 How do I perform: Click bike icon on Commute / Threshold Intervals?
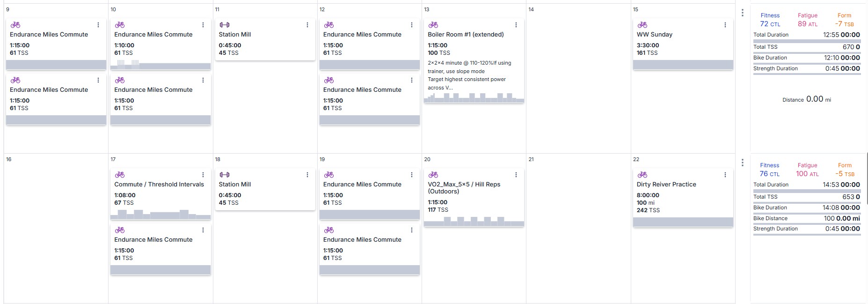(x=120, y=175)
